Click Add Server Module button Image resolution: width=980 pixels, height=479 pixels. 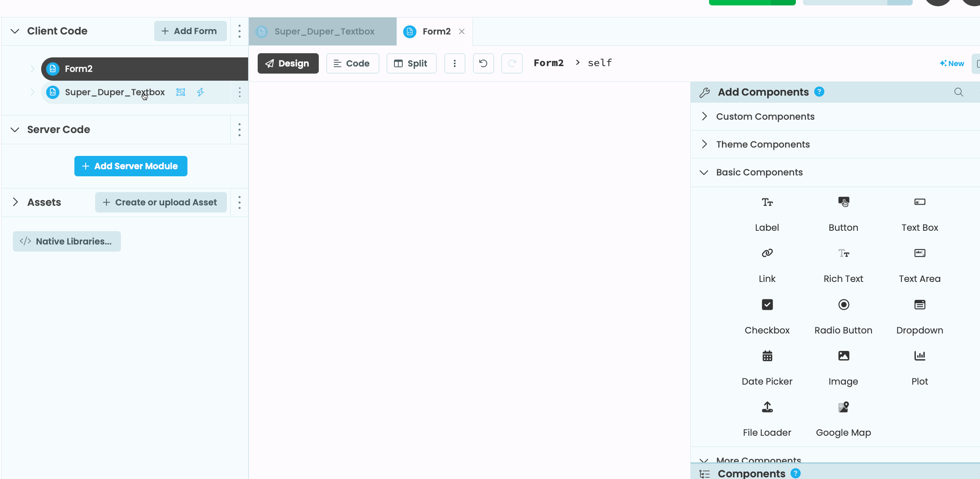click(x=131, y=166)
